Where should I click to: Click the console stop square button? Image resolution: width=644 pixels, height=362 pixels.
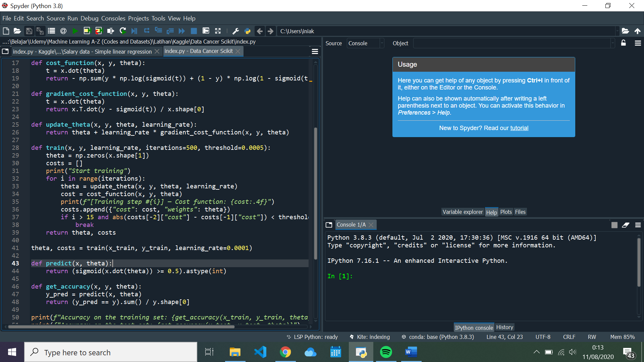click(614, 225)
